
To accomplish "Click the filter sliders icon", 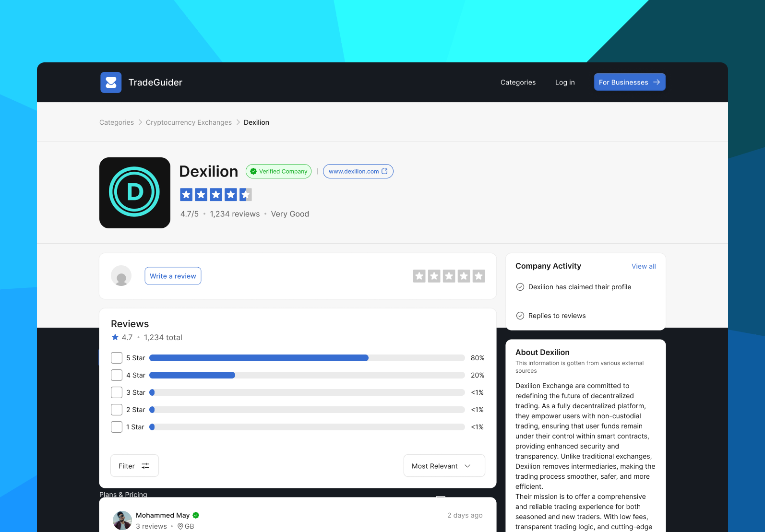I will [145, 466].
